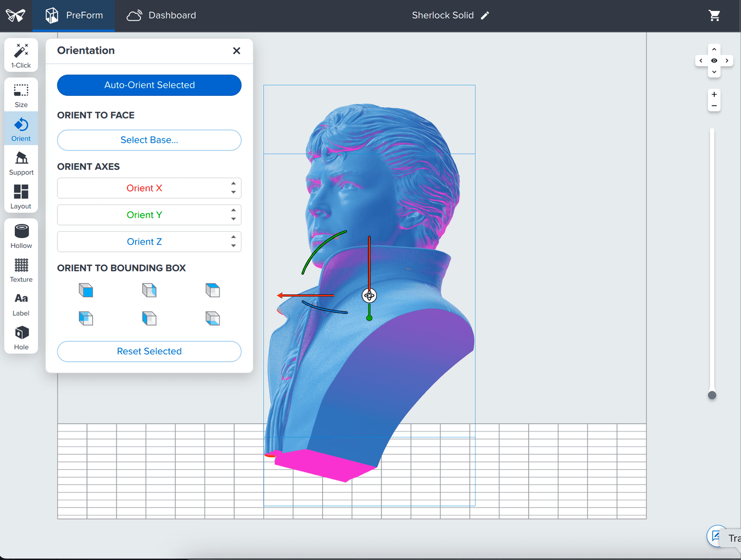This screenshot has width=741, height=560.
Task: Click the layer slicer slider handle
Action: pos(712,395)
